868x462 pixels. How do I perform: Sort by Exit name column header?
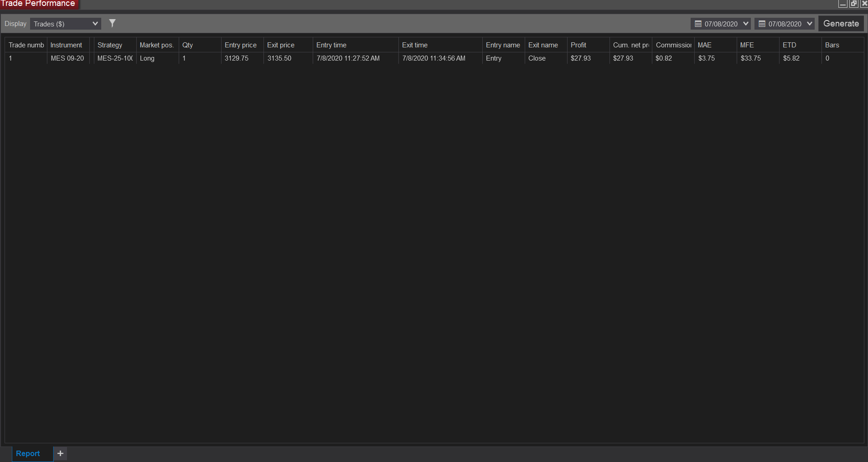(x=546, y=45)
